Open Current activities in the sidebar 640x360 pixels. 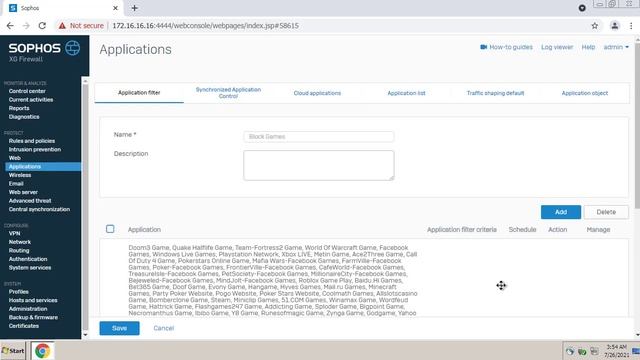[x=31, y=100]
